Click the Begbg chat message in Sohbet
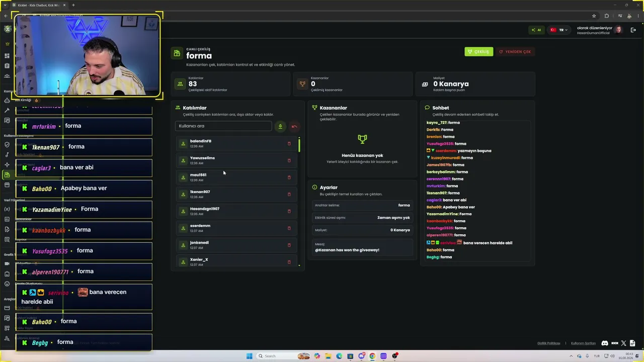This screenshot has width=644, height=362. tap(439, 257)
